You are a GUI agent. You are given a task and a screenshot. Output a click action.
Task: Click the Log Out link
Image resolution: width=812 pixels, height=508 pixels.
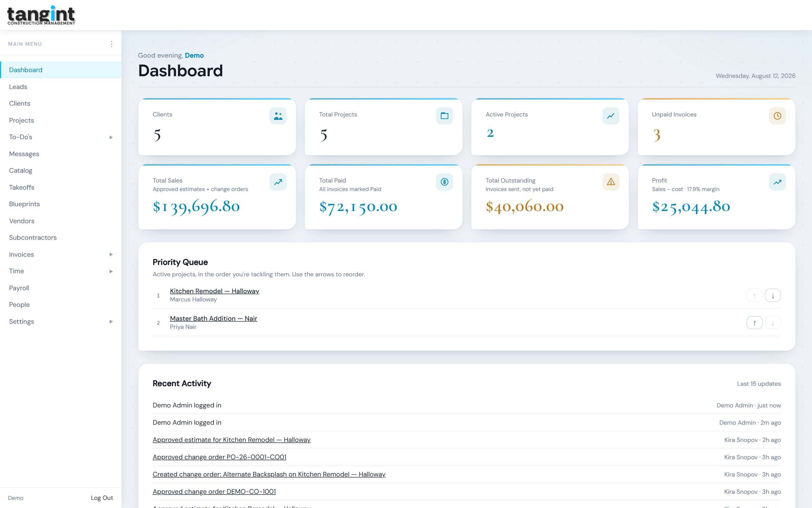click(102, 498)
